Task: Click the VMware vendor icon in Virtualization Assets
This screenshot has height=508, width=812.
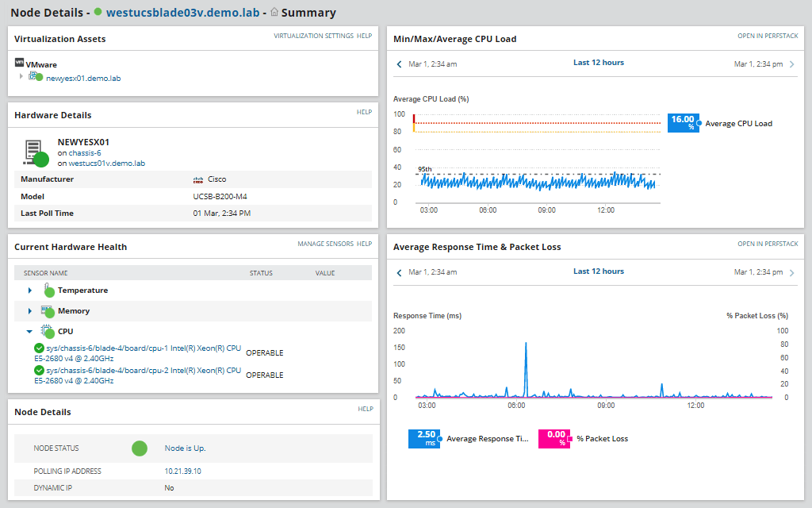Action: pos(21,64)
